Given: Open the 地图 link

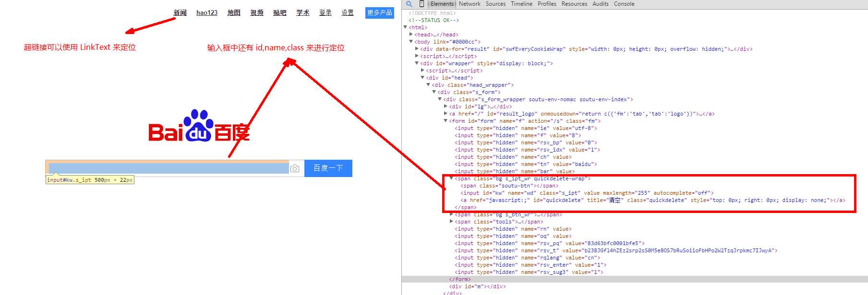Looking at the screenshot, I should tap(234, 13).
